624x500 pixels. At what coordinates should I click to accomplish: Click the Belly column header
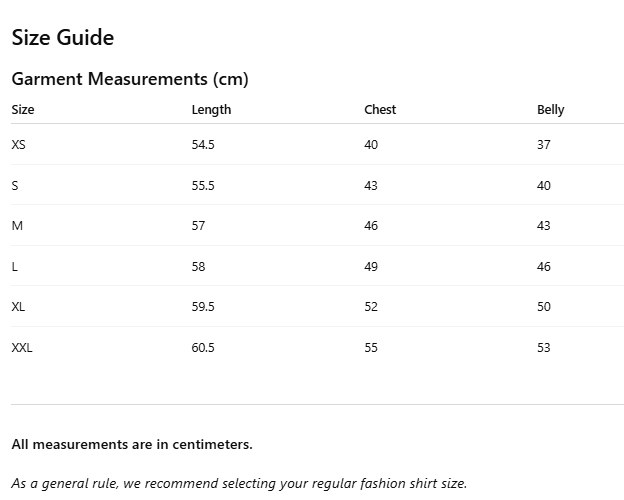coord(550,110)
